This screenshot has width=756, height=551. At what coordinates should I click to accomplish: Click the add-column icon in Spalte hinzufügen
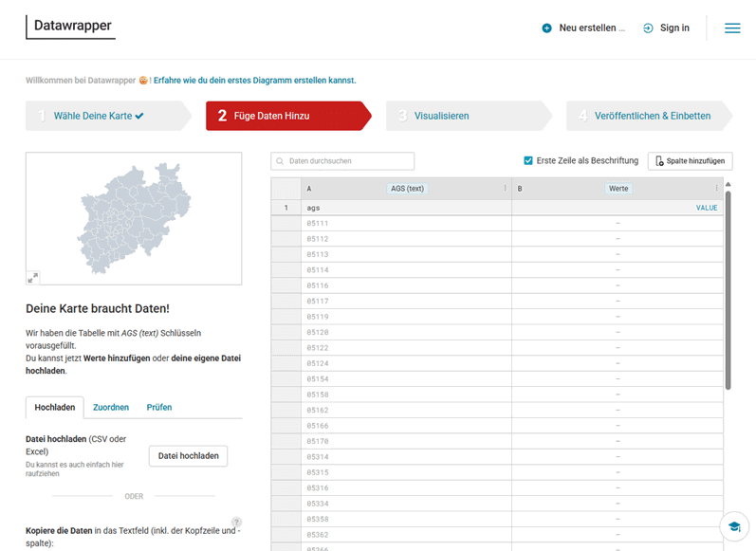659,161
